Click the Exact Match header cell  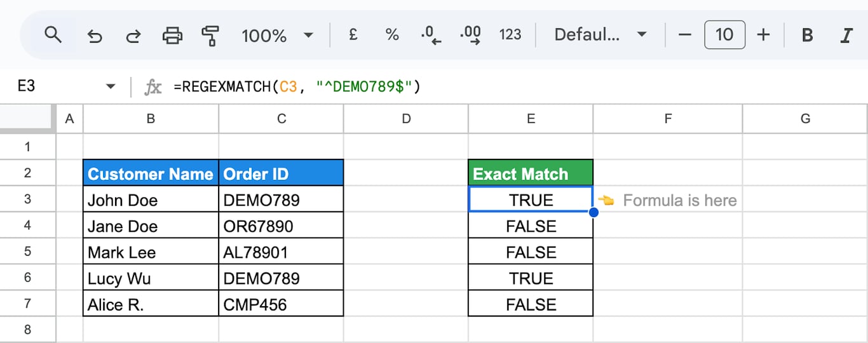pyautogui.click(x=531, y=173)
